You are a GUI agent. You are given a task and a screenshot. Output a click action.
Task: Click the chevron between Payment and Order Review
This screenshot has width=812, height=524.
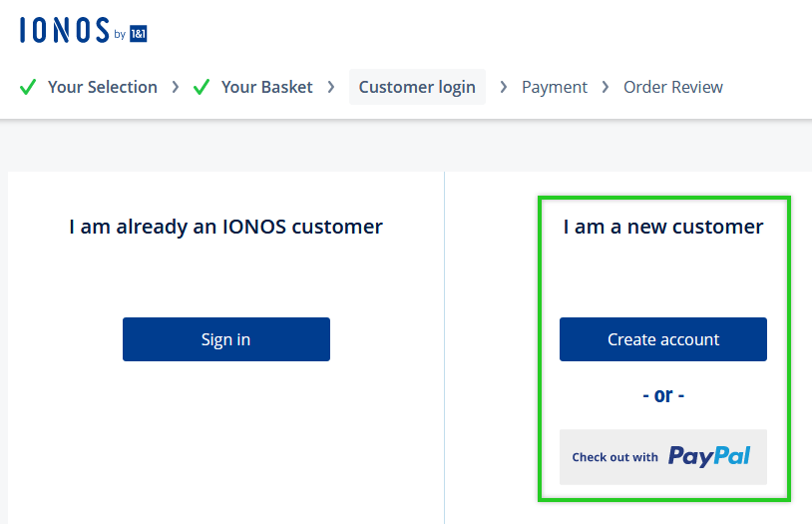[x=606, y=87]
